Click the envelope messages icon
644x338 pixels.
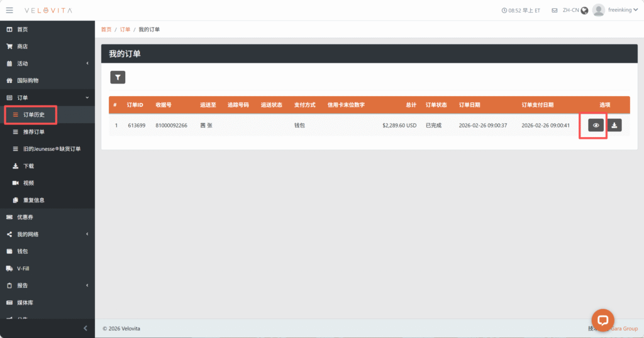(x=554, y=11)
